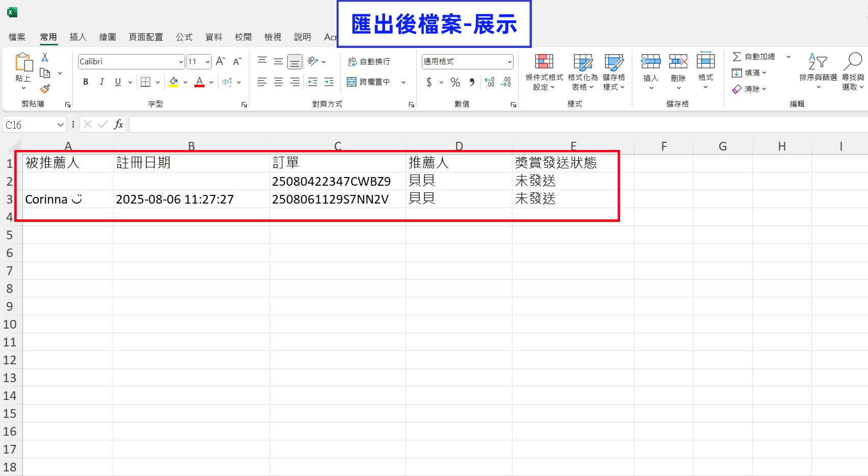Expand the font color dropdown arrow

(211, 82)
